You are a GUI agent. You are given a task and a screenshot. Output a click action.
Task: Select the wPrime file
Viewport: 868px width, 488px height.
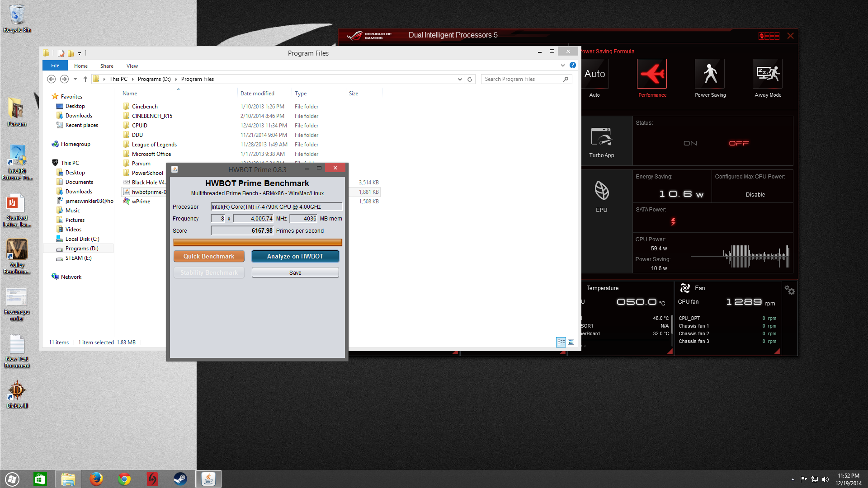pos(141,202)
